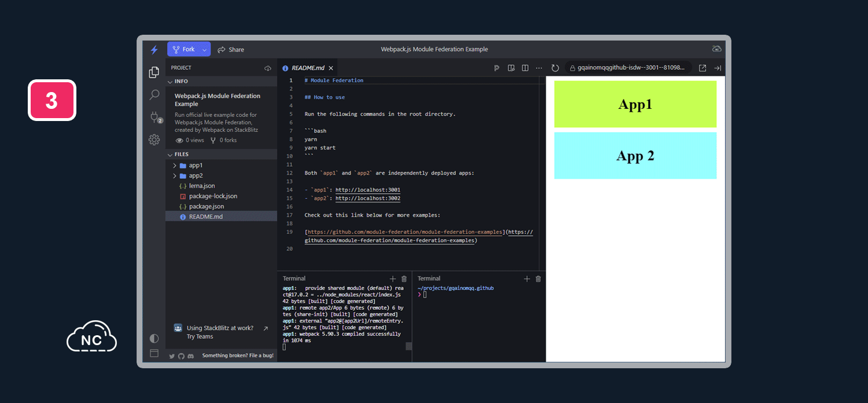Click the StackBlitz lightning bolt logo

[x=154, y=50]
